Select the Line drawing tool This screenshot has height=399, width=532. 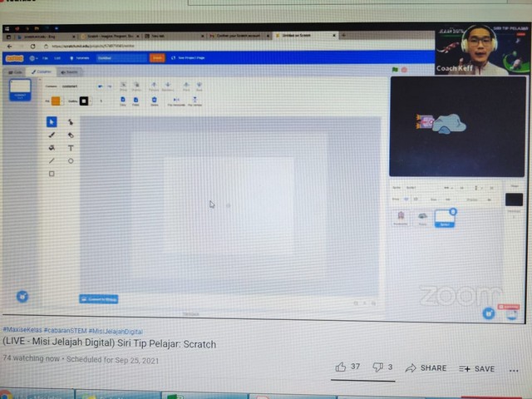pos(52,160)
